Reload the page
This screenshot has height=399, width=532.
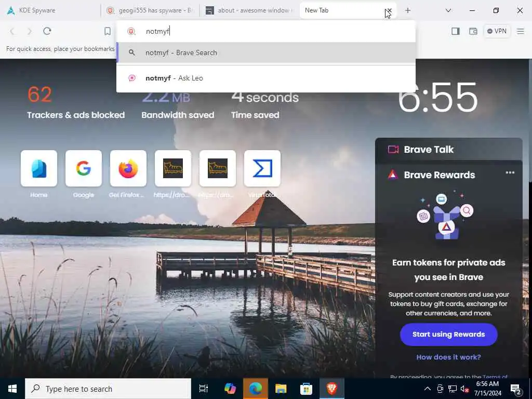click(47, 31)
